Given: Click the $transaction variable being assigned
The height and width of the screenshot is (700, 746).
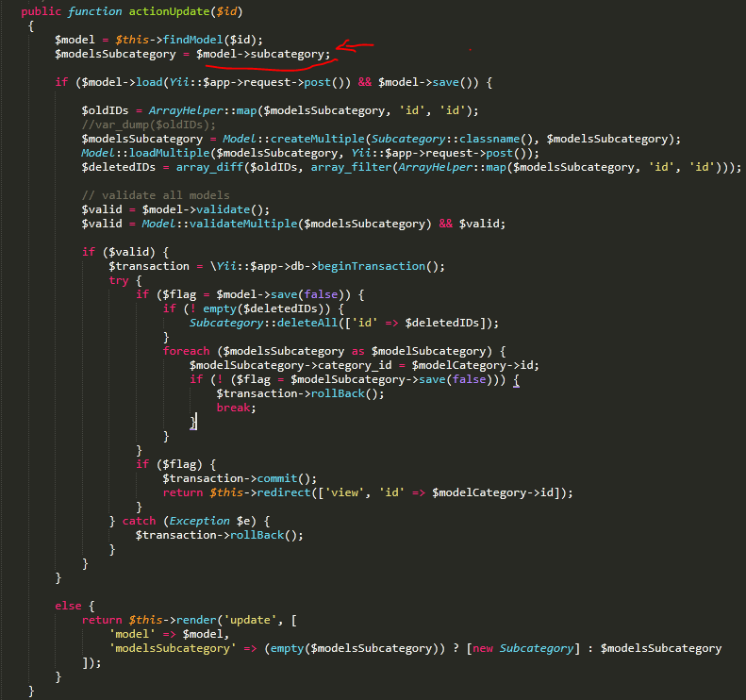Looking at the screenshot, I should point(149,266).
